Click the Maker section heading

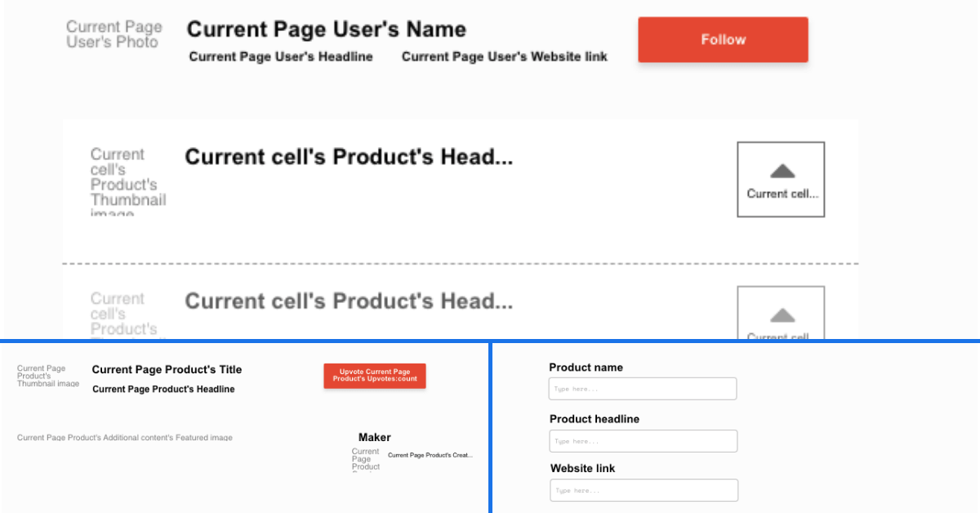coord(374,437)
